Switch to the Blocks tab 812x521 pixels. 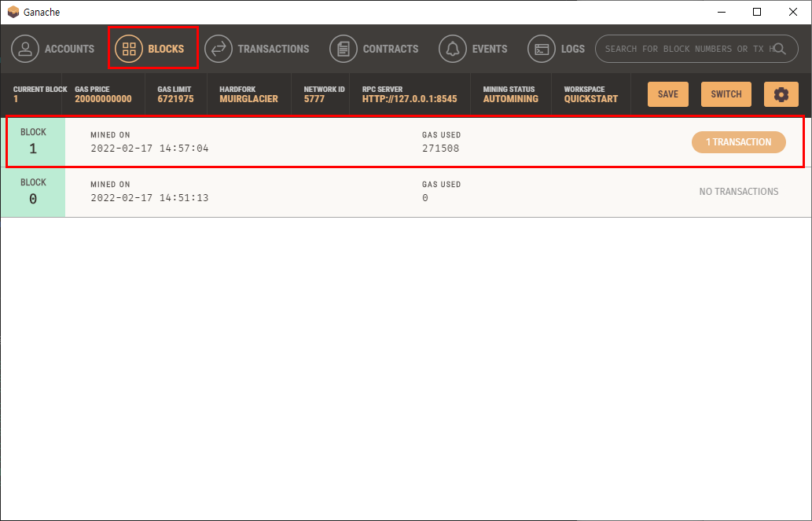coord(149,49)
